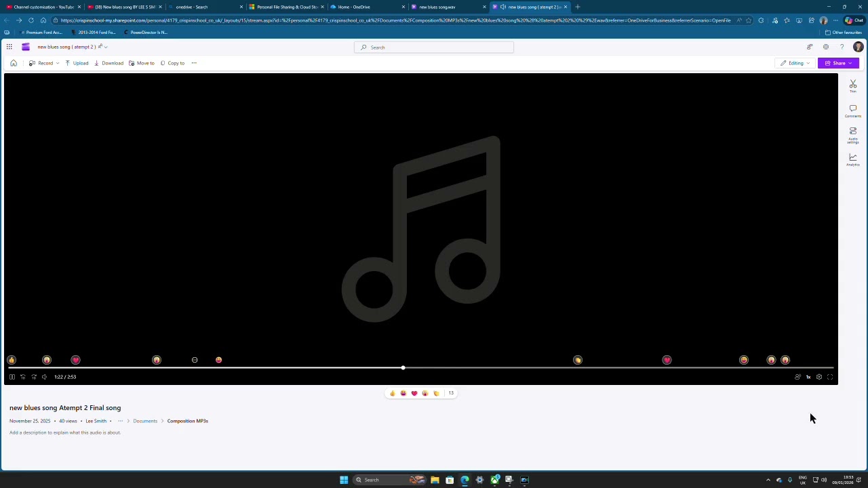This screenshot has width=868, height=488.
Task: Open a new browser tab
Action: [578, 7]
